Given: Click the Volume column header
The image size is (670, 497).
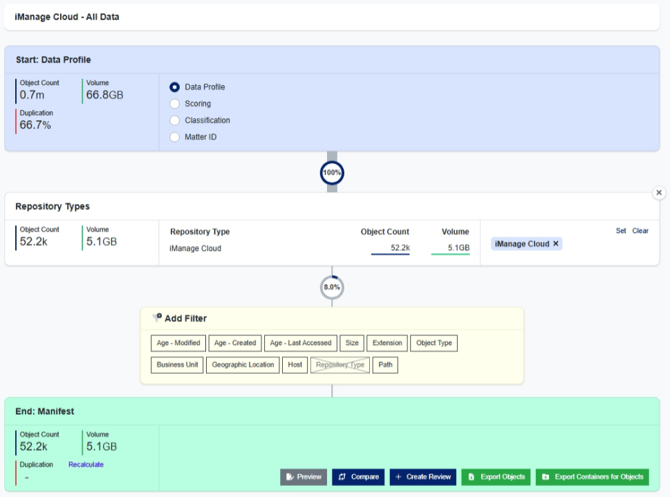Looking at the screenshot, I should (x=455, y=232).
